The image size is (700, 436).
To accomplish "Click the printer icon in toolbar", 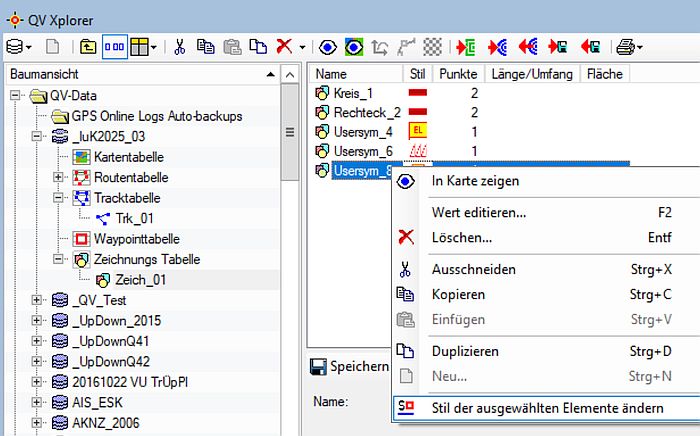I will pos(625,47).
